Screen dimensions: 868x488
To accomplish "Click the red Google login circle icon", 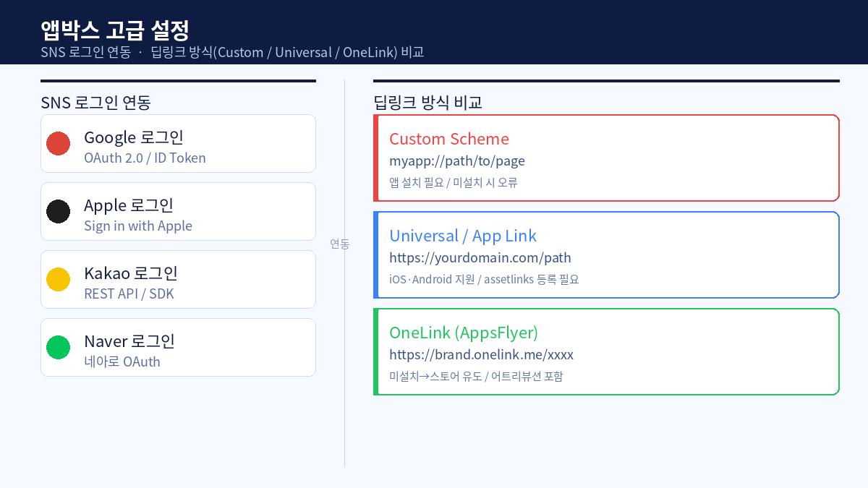I will 59,143.
